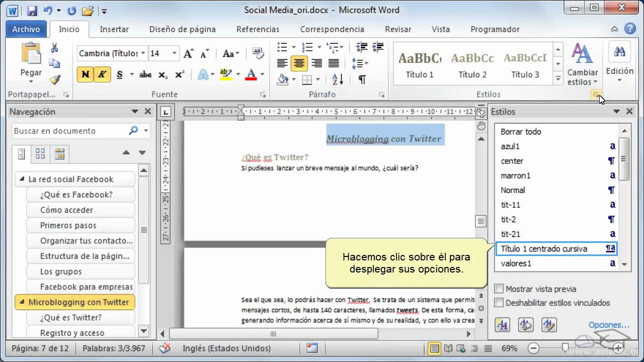Click zoom out minus button
Screen dimensions: 644x362
tap(533, 348)
